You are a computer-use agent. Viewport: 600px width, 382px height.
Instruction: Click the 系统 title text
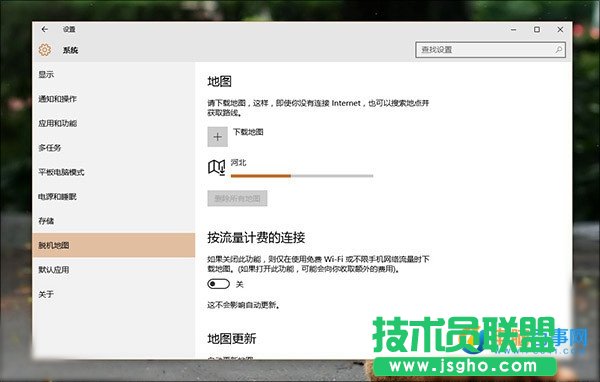[x=70, y=50]
